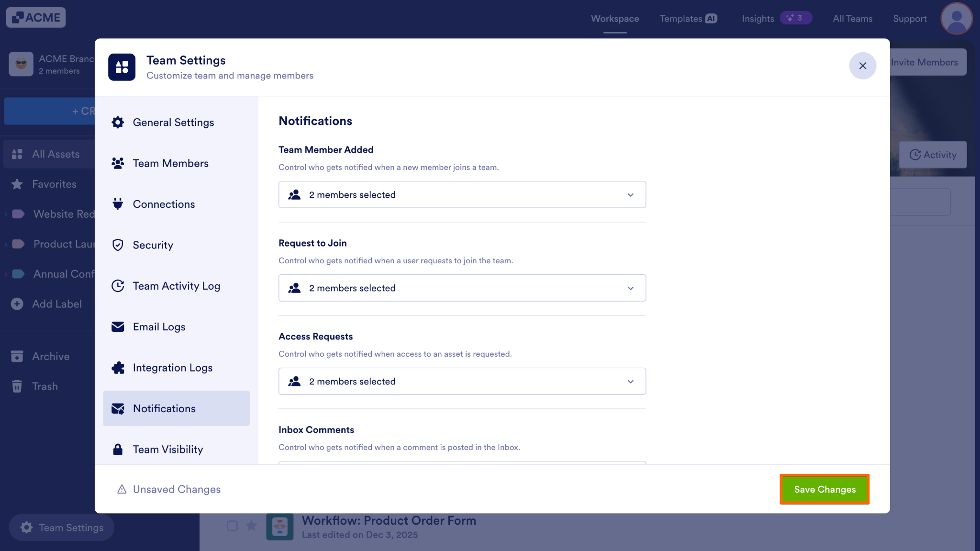Click the Add Label plus icon

pos(17,304)
